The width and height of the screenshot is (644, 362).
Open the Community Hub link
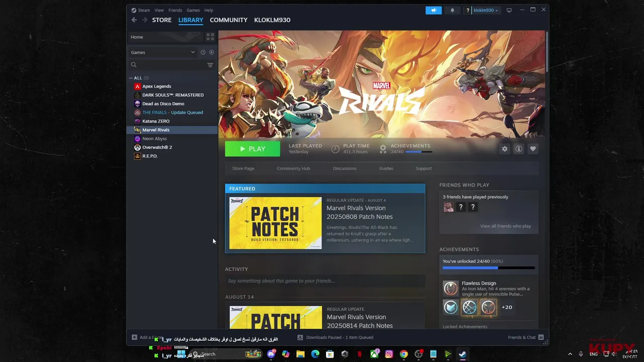point(293,168)
